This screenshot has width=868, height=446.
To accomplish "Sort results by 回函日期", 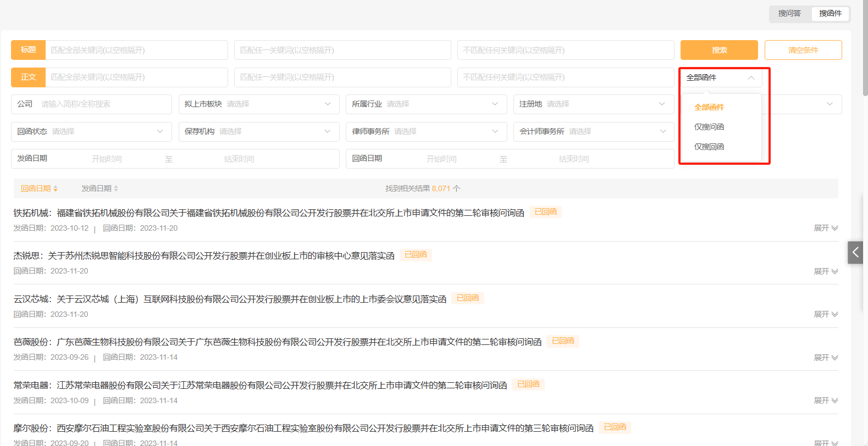I will [x=39, y=188].
